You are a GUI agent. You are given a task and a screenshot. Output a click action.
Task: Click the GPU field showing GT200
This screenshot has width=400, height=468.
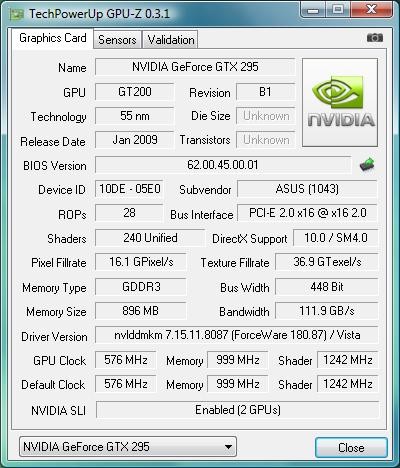coord(134,92)
